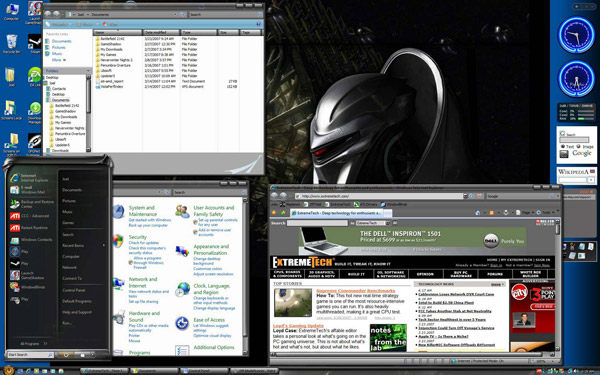The width and height of the screenshot is (600, 375).
Task: Click Clock, Language, and Region globe icon
Action: (x=182, y=289)
